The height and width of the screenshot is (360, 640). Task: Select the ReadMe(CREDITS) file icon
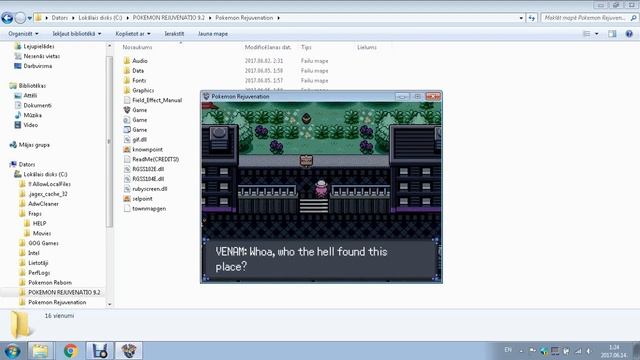pos(127,159)
